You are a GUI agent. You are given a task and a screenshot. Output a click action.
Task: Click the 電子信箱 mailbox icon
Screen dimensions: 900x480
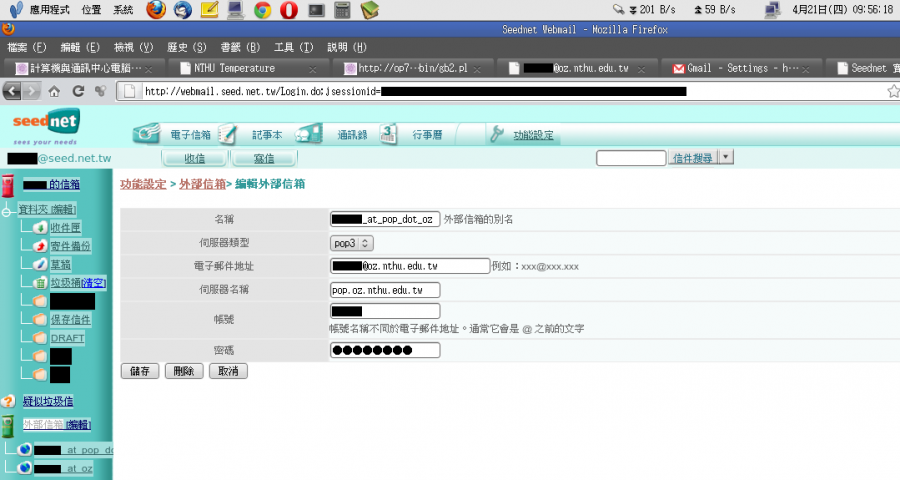tap(147, 134)
